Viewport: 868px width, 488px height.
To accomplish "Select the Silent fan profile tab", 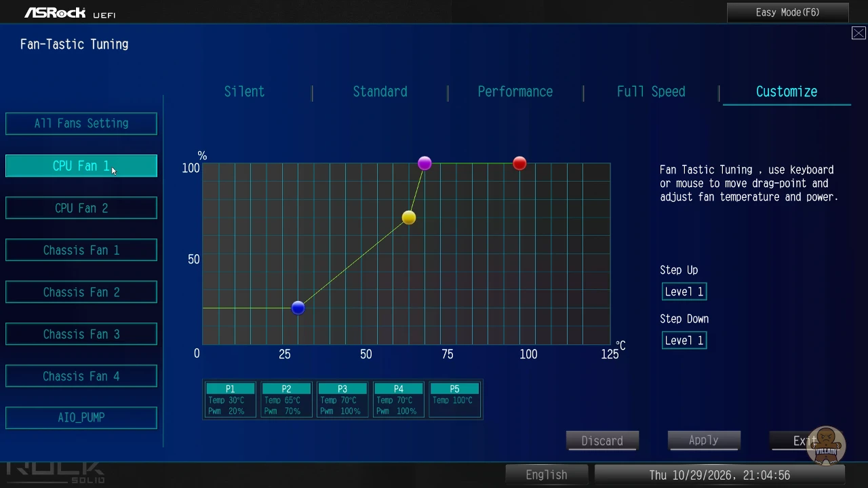I will [244, 91].
